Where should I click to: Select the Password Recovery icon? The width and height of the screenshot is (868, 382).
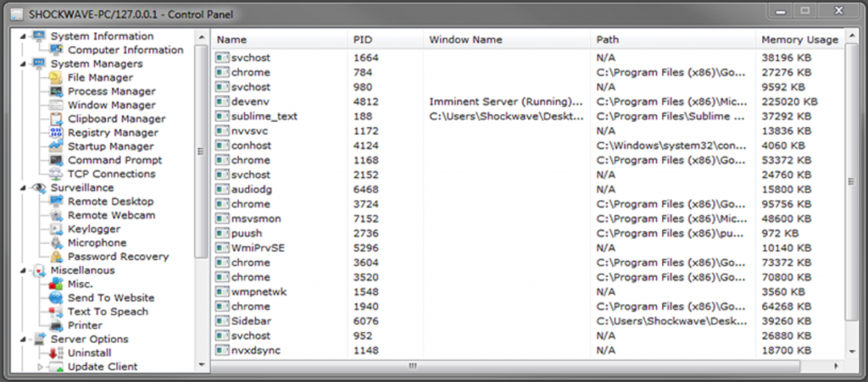click(x=56, y=257)
